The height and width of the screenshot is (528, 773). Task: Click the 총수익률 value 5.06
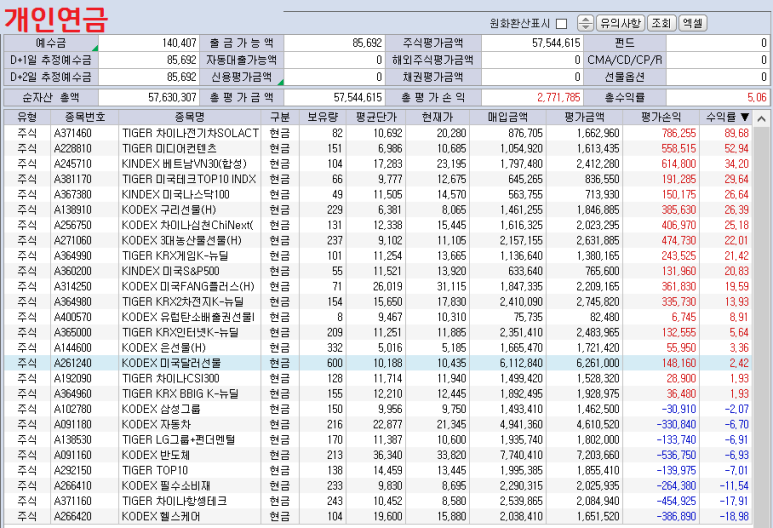click(x=757, y=98)
